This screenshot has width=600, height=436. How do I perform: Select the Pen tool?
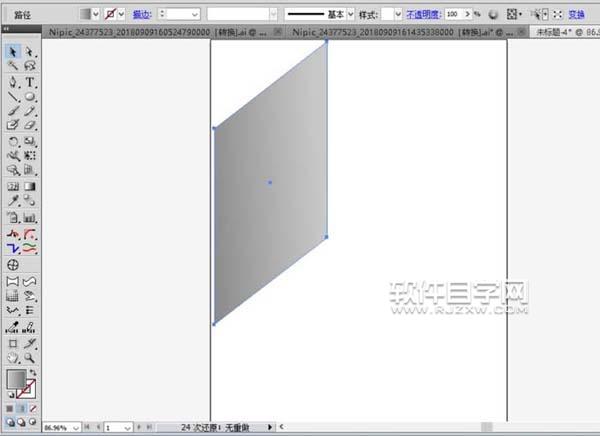(x=13, y=82)
